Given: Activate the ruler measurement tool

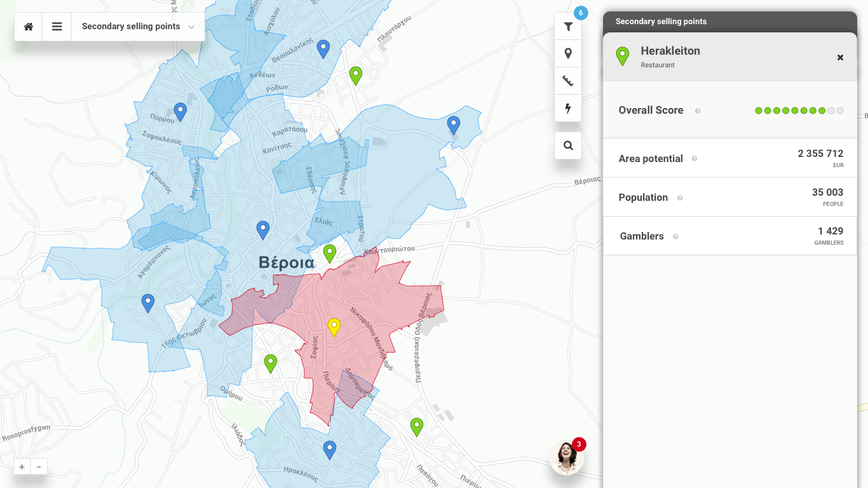Looking at the screenshot, I should click(568, 81).
